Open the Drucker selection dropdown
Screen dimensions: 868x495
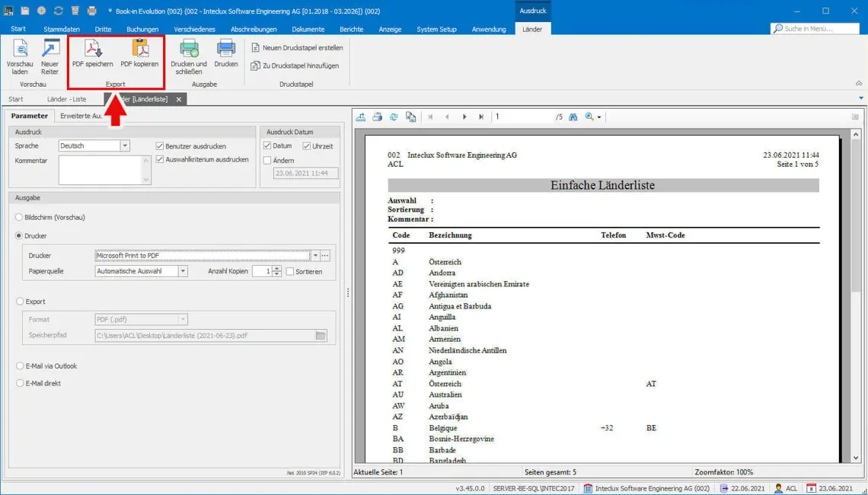[x=314, y=256]
